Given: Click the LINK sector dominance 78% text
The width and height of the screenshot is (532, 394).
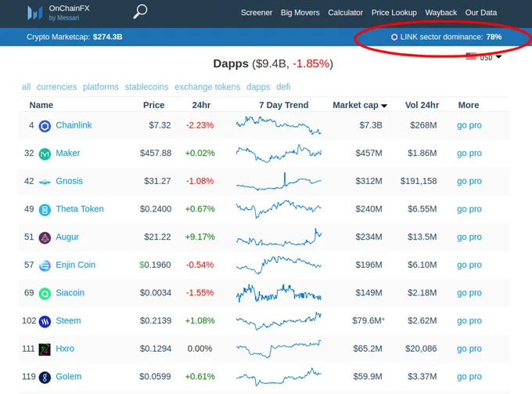Looking at the screenshot, I should [451, 37].
